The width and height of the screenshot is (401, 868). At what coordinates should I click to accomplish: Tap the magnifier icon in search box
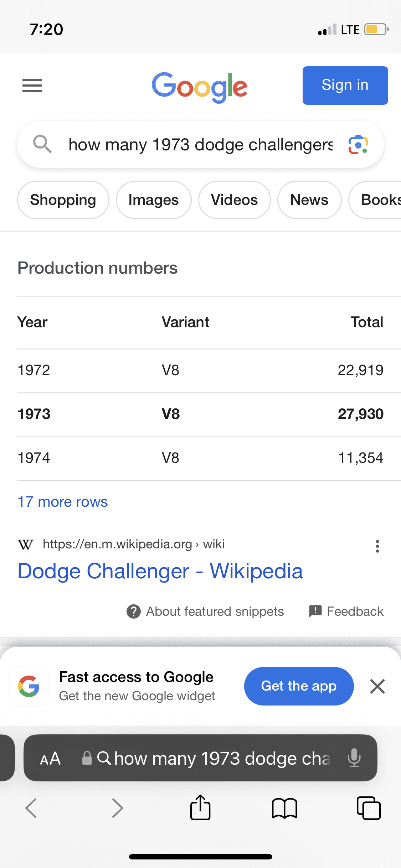point(42,144)
